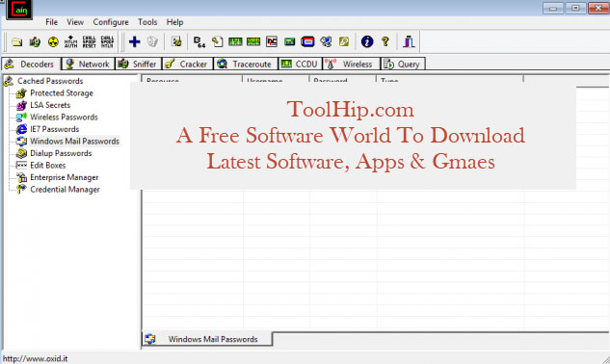610x364 pixels.
Task: Open the Base64 password decoder icon
Action: point(199,41)
